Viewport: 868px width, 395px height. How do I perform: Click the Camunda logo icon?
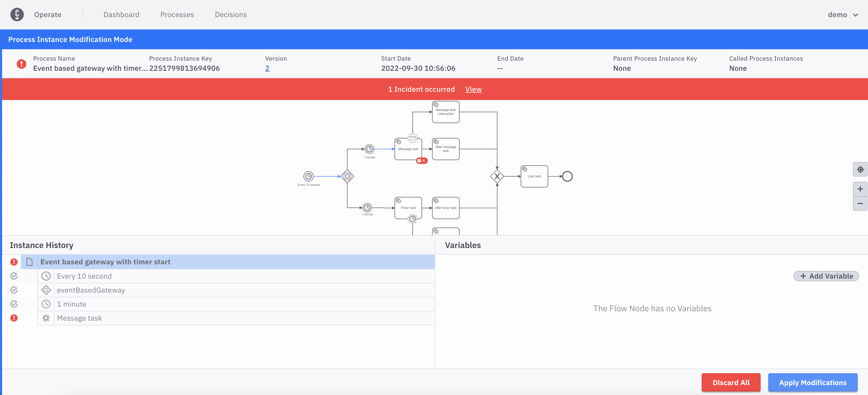pyautogui.click(x=17, y=15)
